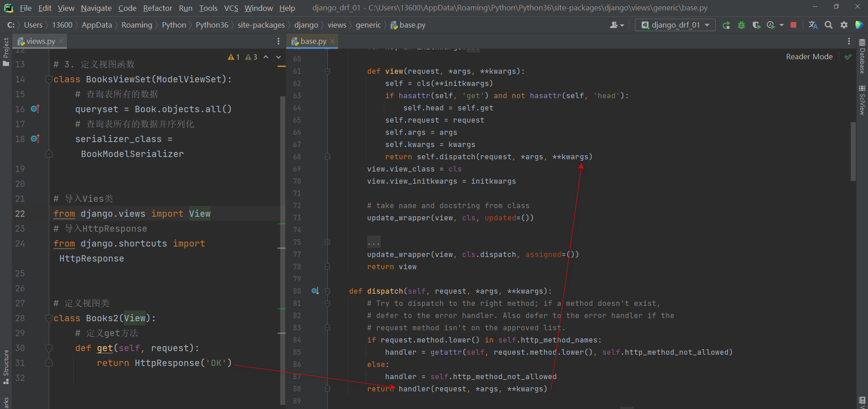Open the Refactor menu
This screenshot has width=868, height=409.
157,8
